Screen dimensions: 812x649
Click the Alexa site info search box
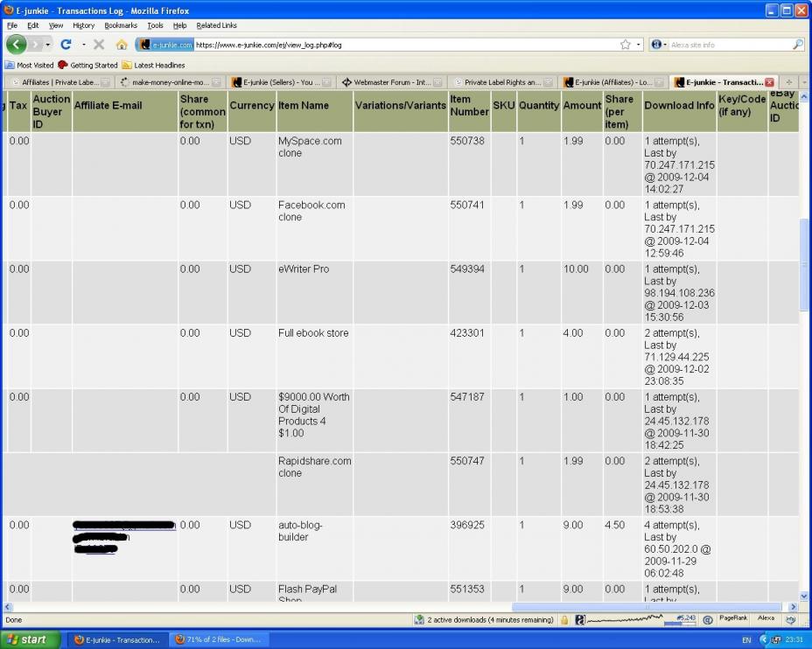[x=729, y=45]
